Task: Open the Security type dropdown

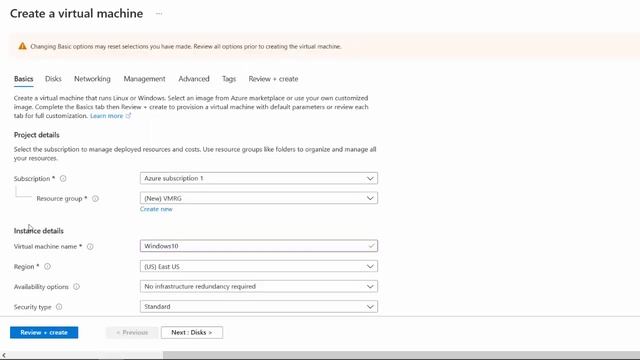Action: tap(259, 307)
